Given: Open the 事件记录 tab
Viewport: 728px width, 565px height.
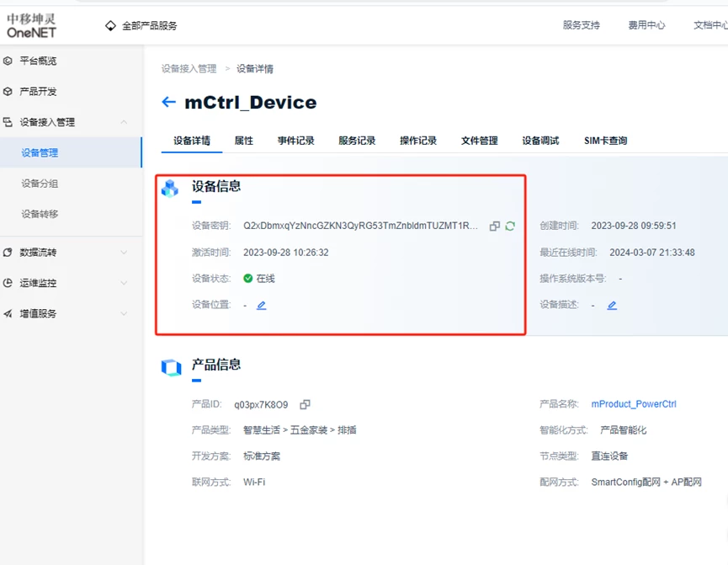Looking at the screenshot, I should tap(295, 141).
